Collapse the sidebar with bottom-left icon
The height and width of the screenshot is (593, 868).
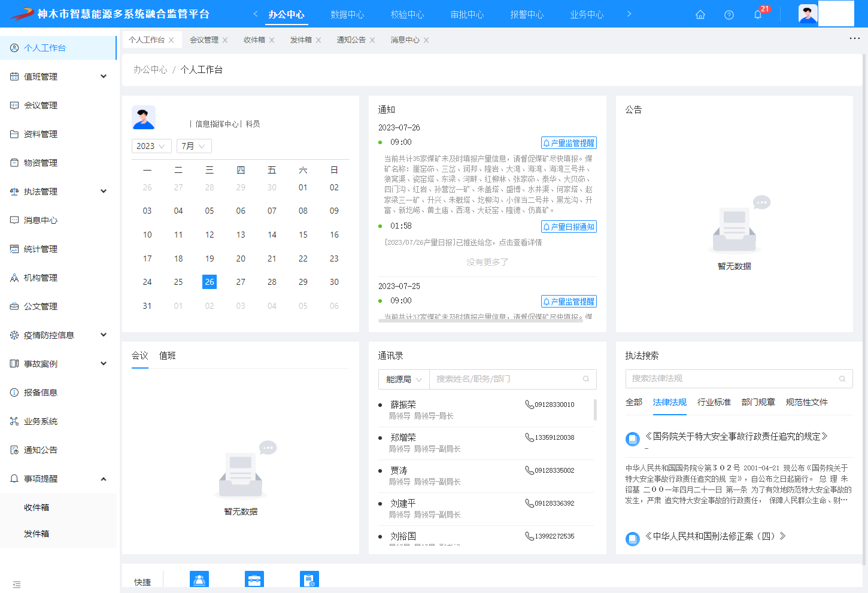pos(17,585)
